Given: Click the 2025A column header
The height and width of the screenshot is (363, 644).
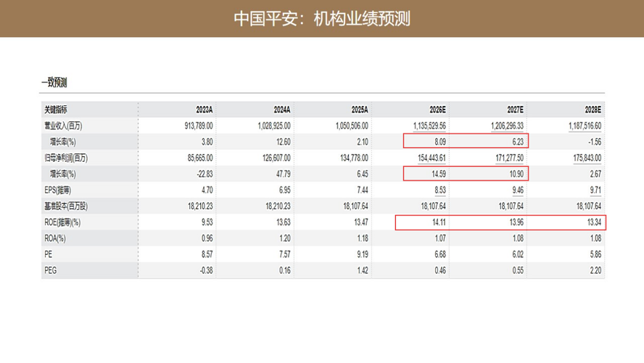Looking at the screenshot, I should click(x=360, y=110).
